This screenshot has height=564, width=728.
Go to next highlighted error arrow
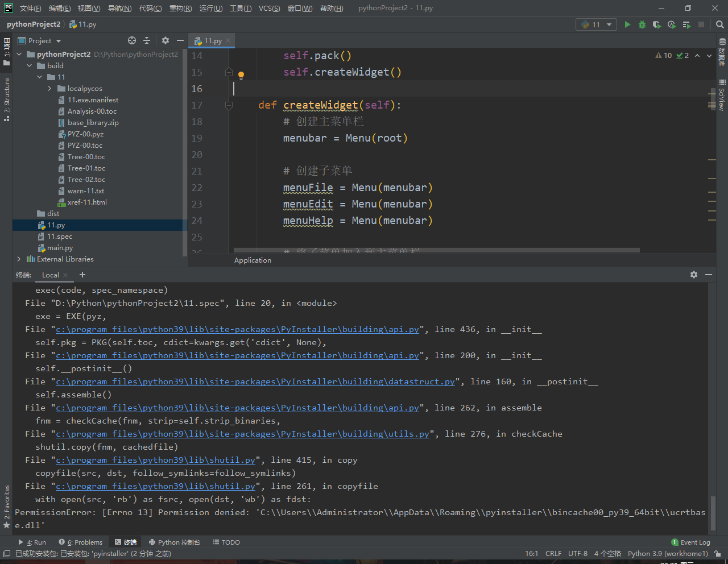pyautogui.click(x=709, y=56)
